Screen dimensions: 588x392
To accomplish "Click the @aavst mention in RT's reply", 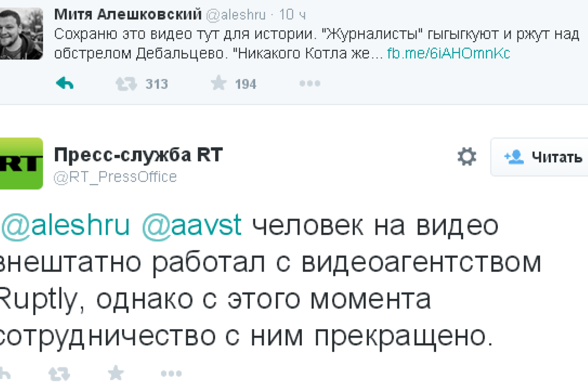I will click(x=192, y=226).
